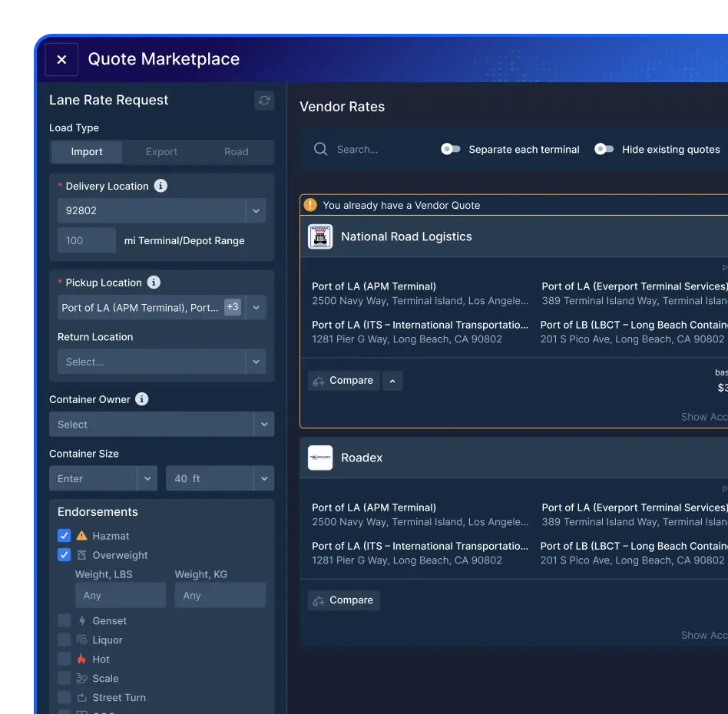Image resolution: width=728 pixels, height=714 pixels.
Task: Enable the Genset endorsement checkbox
Action: tap(65, 620)
